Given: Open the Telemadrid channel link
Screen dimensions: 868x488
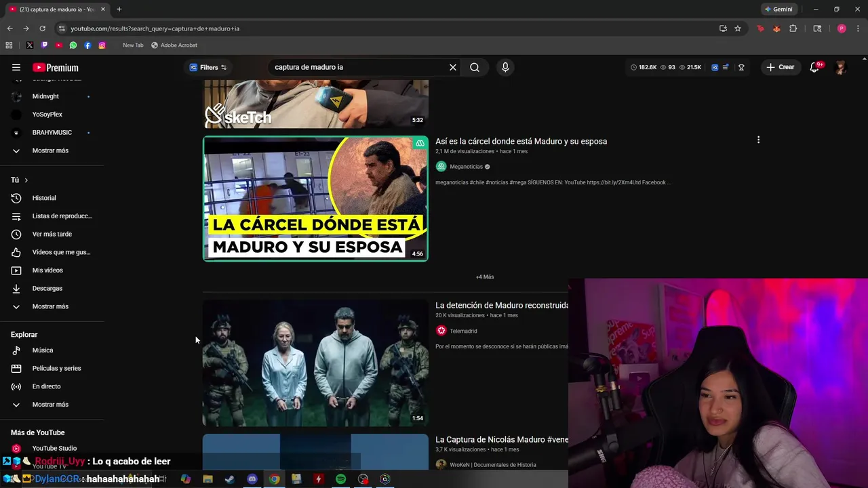Looking at the screenshot, I should coord(463,331).
